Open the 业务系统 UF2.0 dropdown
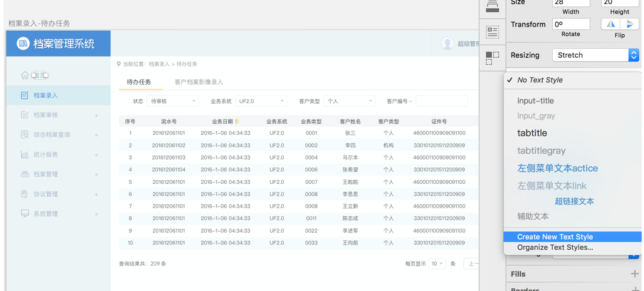Viewport: 644px width, 291px height. pos(261,101)
